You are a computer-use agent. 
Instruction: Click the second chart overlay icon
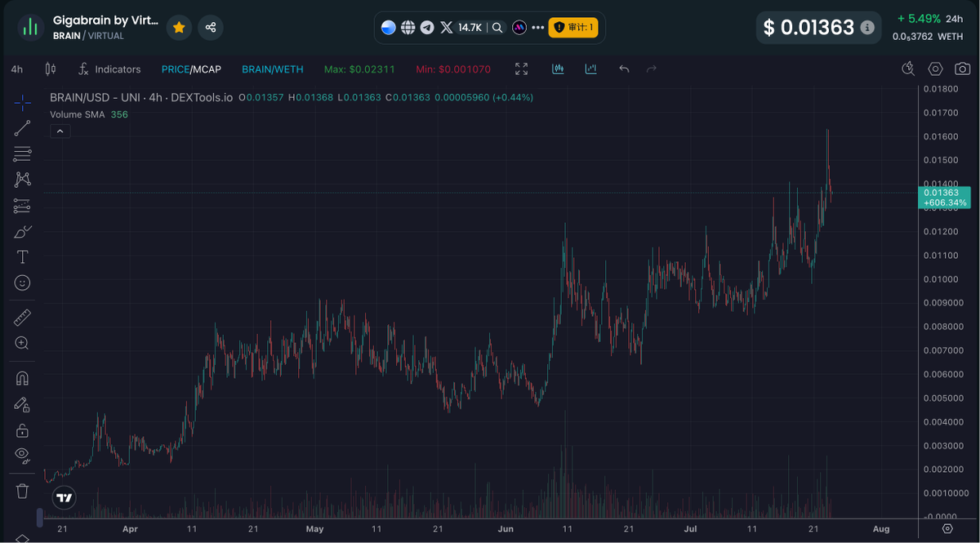point(590,69)
